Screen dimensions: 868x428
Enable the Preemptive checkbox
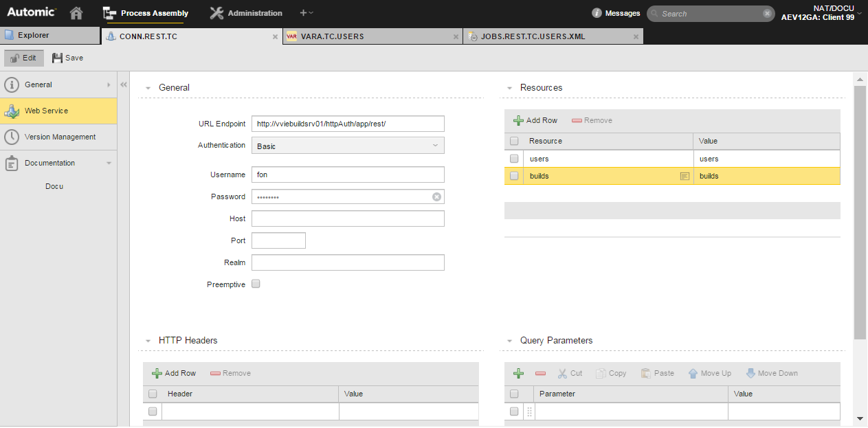click(256, 284)
